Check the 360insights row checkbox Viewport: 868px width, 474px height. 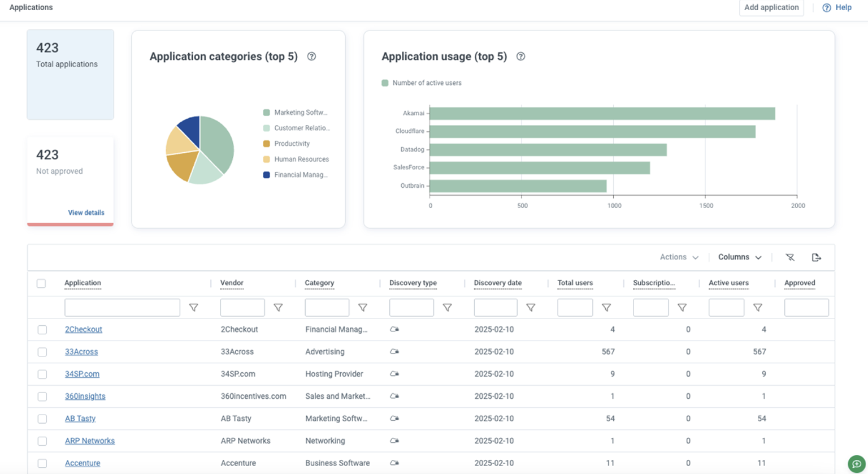(x=42, y=397)
